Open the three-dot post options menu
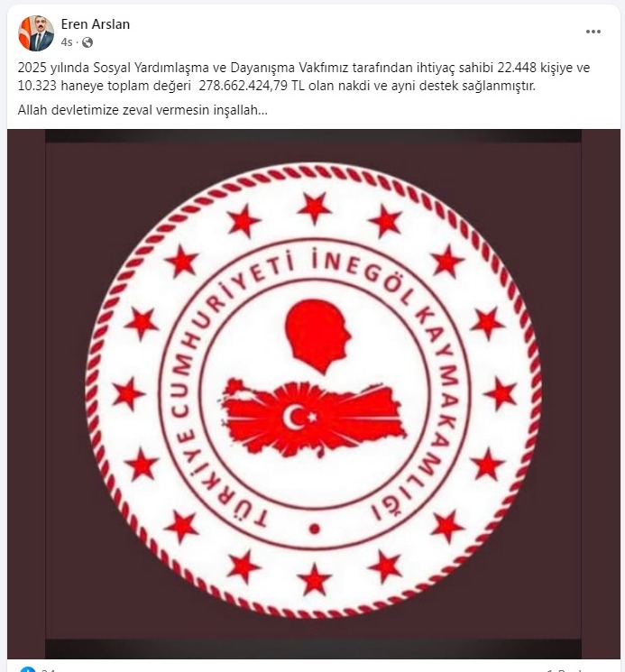This screenshot has height=672, width=625. pyautogui.click(x=593, y=32)
